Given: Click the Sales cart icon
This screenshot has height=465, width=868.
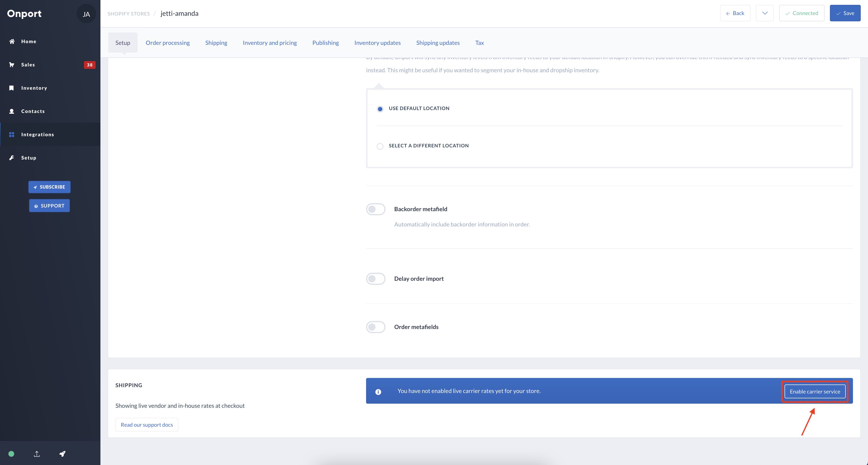Looking at the screenshot, I should click(12, 65).
